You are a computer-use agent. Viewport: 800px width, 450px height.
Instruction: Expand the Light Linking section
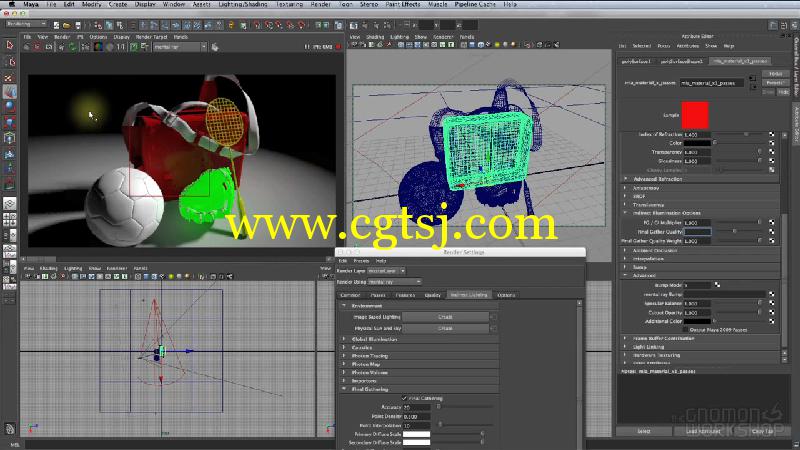coord(626,347)
